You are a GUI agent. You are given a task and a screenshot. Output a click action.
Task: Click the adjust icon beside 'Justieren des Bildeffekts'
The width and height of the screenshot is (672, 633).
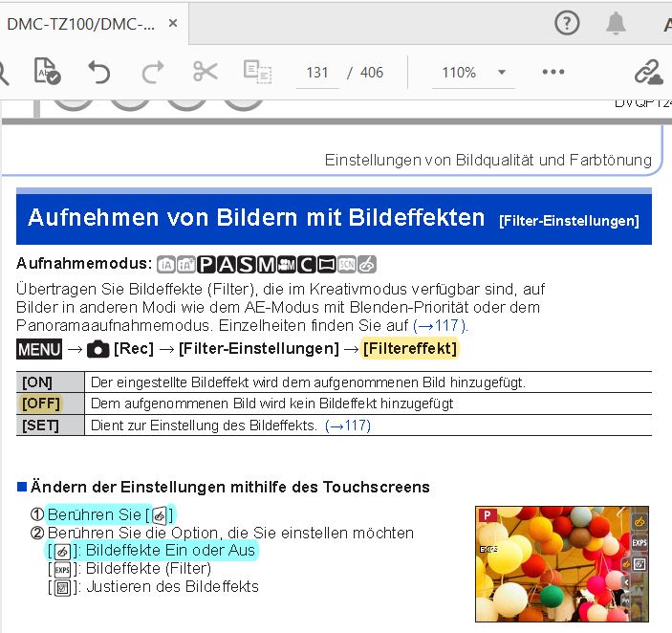[x=62, y=587]
